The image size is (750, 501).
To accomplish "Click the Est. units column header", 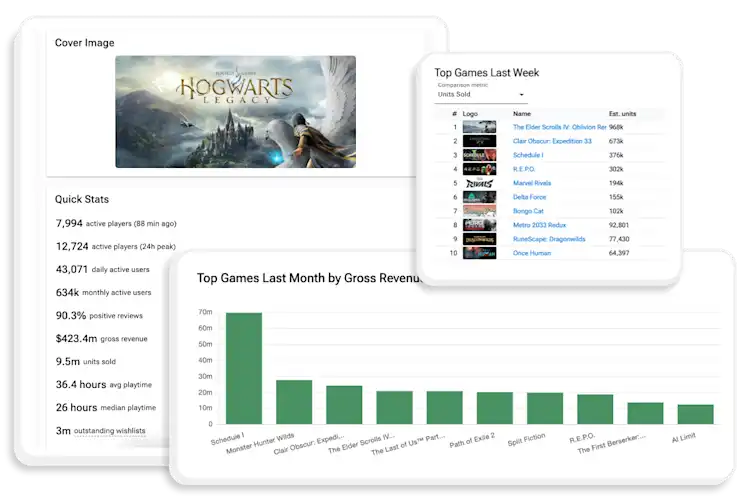I will click(x=622, y=113).
